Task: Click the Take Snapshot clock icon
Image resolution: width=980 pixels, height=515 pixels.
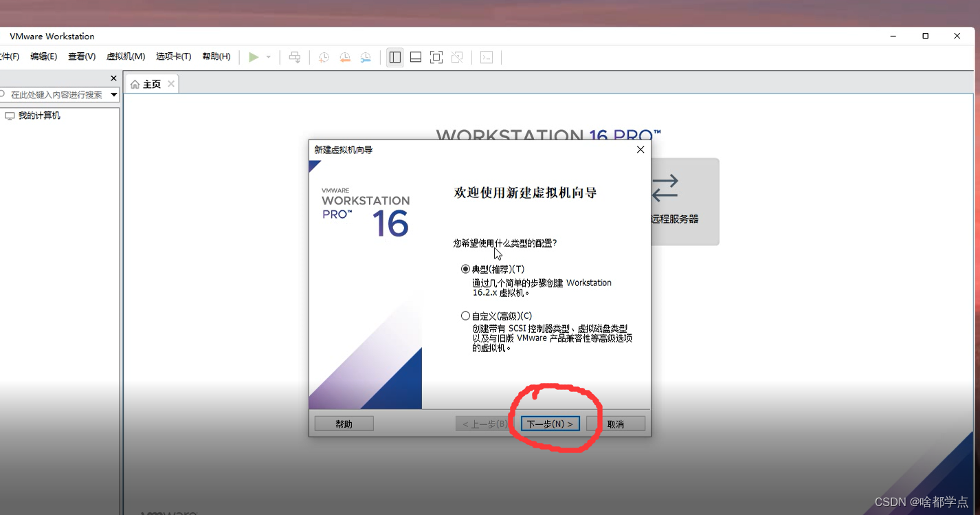Action: 324,57
